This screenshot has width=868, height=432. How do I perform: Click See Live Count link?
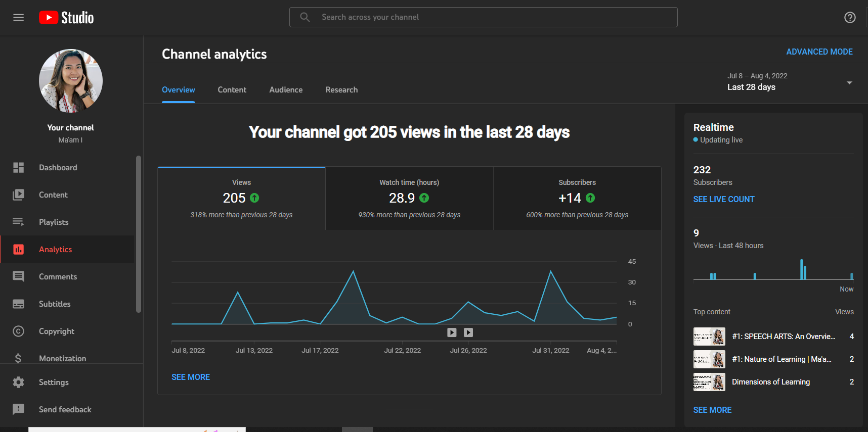pyautogui.click(x=724, y=200)
